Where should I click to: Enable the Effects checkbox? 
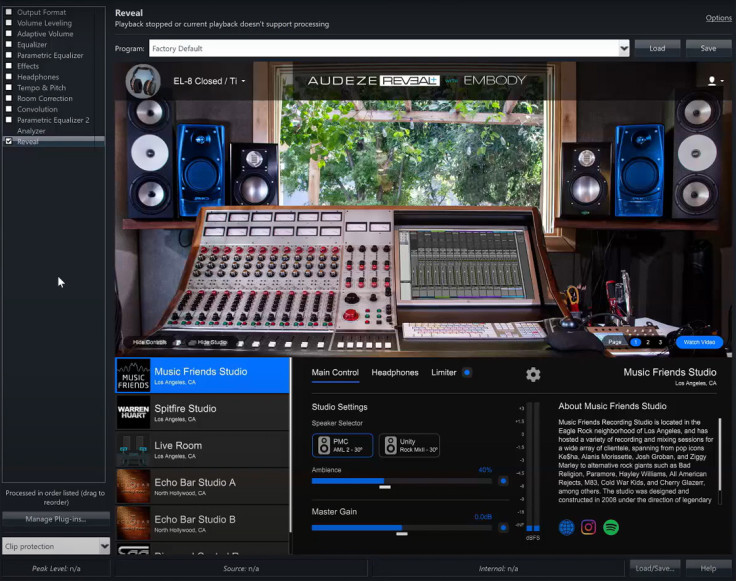pos(8,66)
